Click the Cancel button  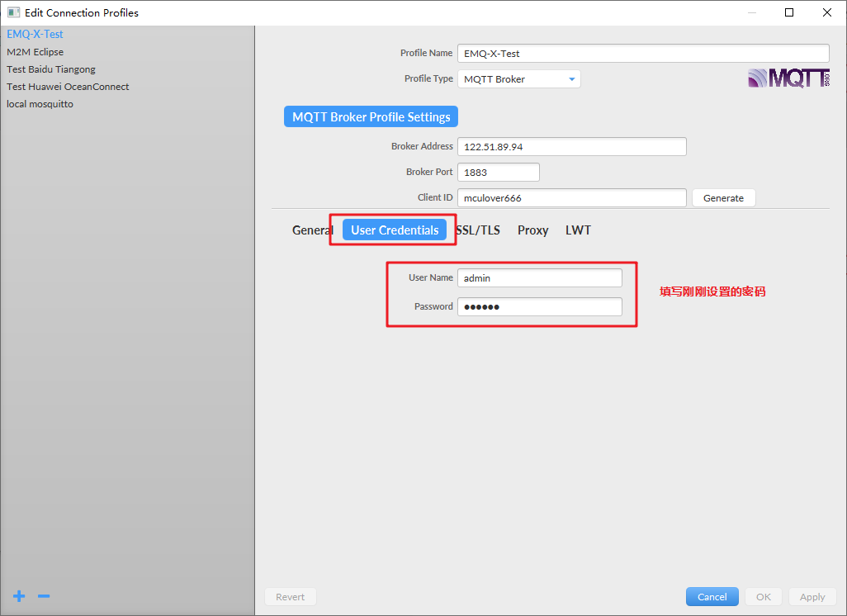point(712,596)
